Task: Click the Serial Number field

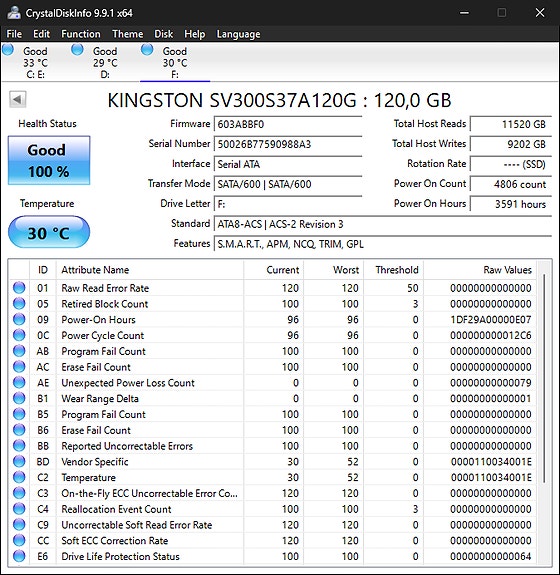Action: tap(288, 144)
